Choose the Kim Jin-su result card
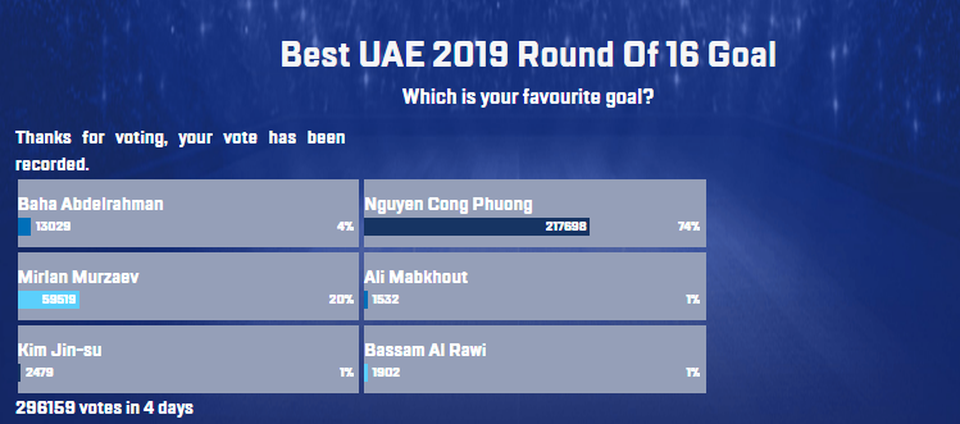 pyautogui.click(x=188, y=359)
